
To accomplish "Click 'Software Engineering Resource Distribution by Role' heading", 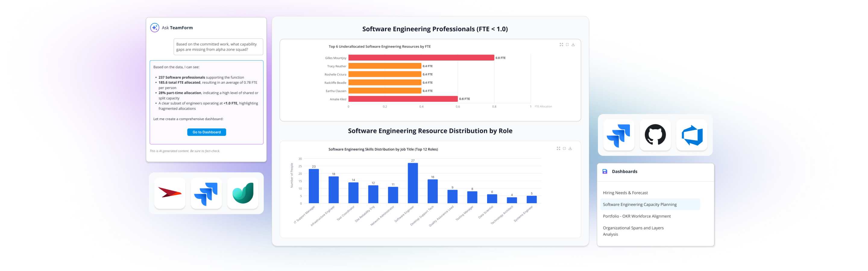I will coord(430,131).
